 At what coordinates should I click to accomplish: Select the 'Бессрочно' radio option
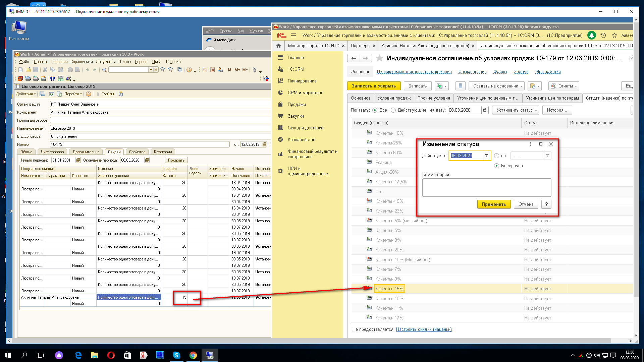pos(496,166)
